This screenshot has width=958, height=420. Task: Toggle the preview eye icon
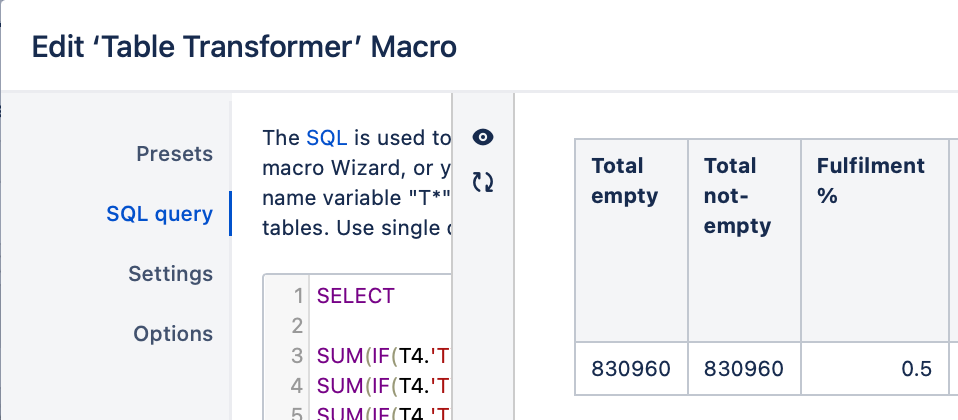[483, 138]
